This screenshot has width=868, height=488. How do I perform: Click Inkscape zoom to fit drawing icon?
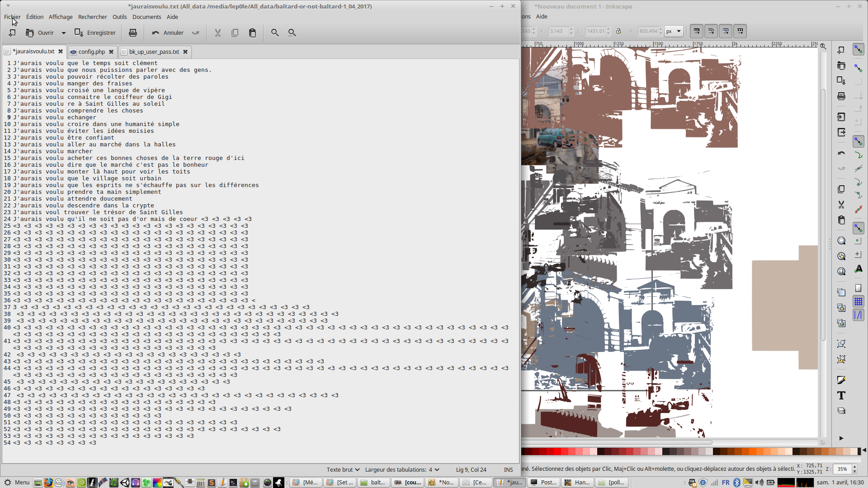pos(841,256)
